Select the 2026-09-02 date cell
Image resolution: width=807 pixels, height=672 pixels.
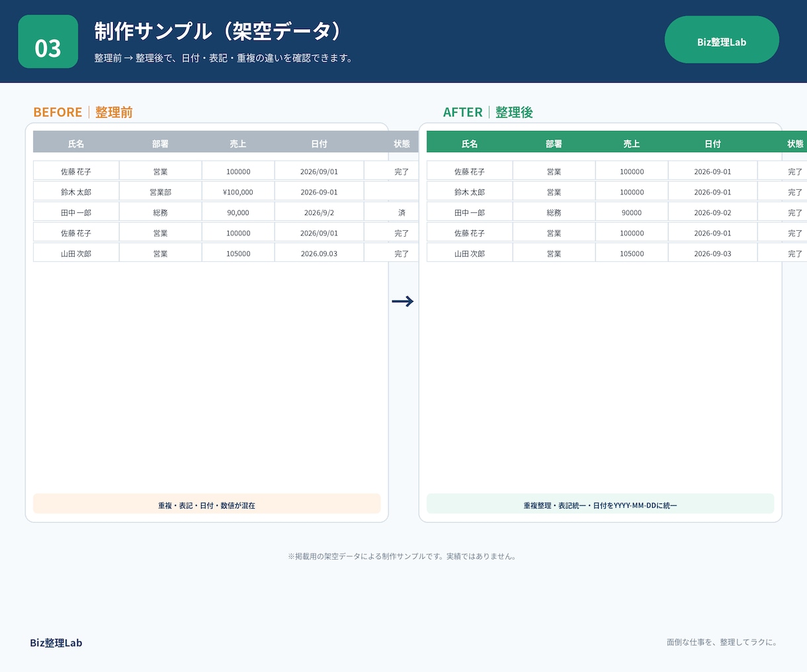pos(712,212)
